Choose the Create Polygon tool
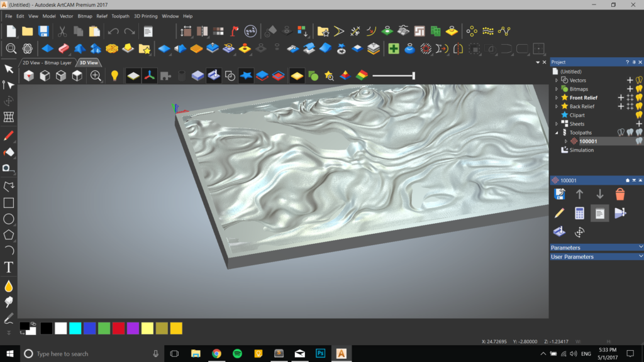Viewport: 644px width, 362px height. (x=9, y=235)
